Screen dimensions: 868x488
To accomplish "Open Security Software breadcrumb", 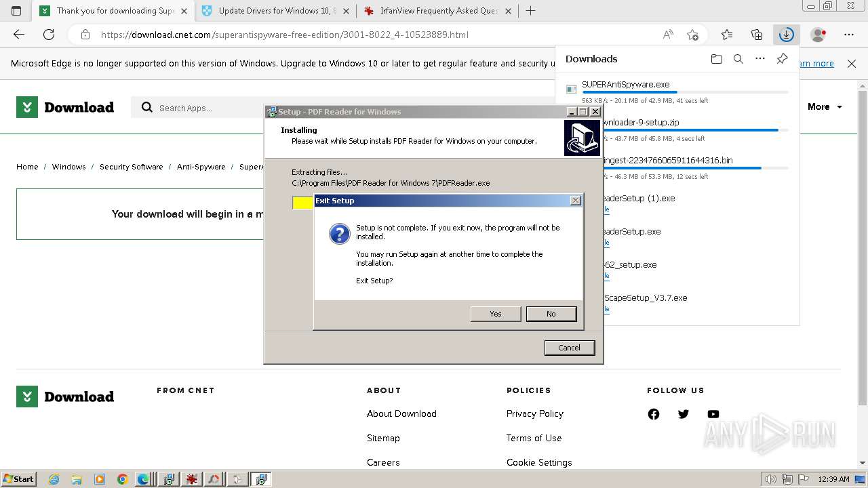I will [132, 167].
